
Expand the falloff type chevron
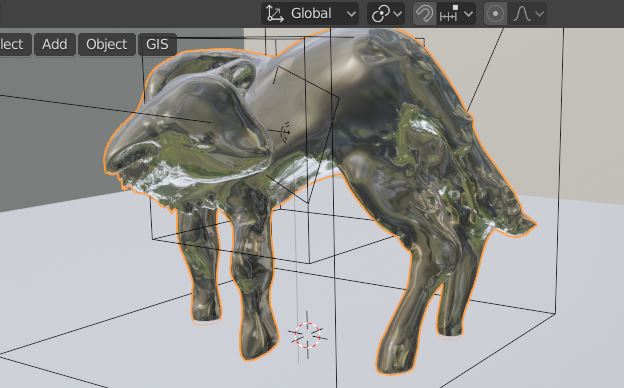coord(539,14)
